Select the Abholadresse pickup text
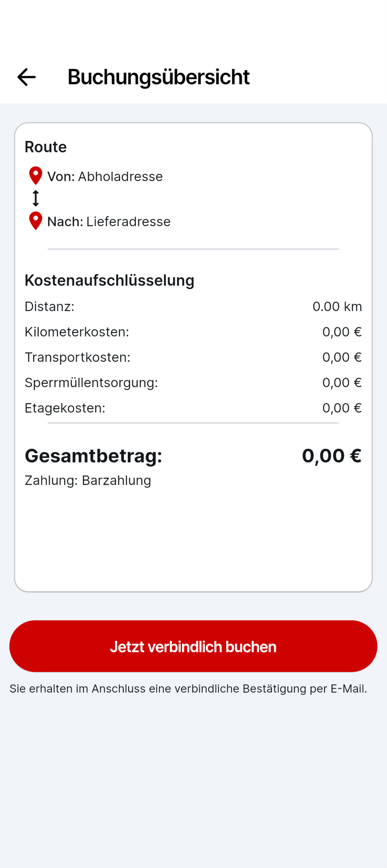This screenshot has height=868, width=387. 120,177
